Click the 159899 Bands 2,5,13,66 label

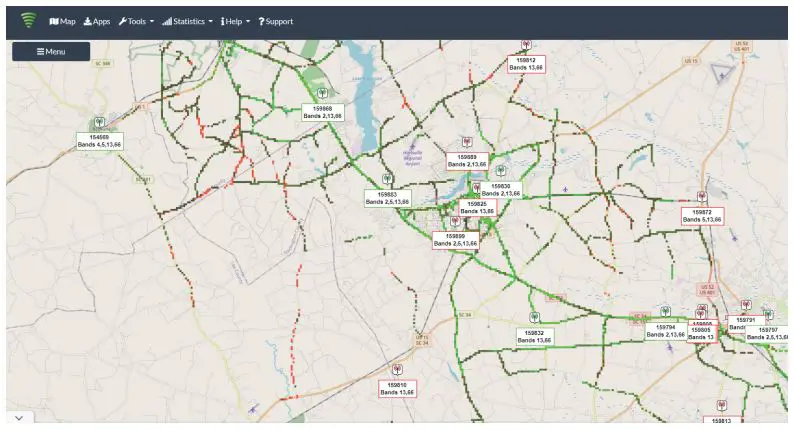(456, 240)
